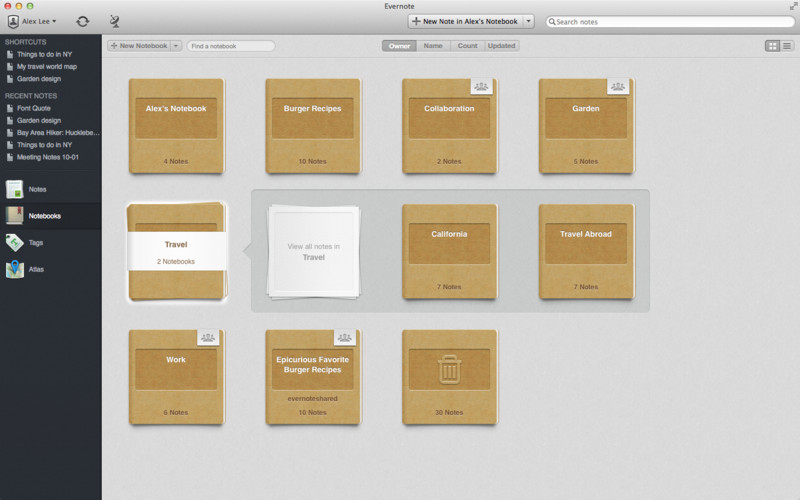800x500 pixels.
Task: Click the shared icon on Collaboration notebook
Action: tap(481, 87)
